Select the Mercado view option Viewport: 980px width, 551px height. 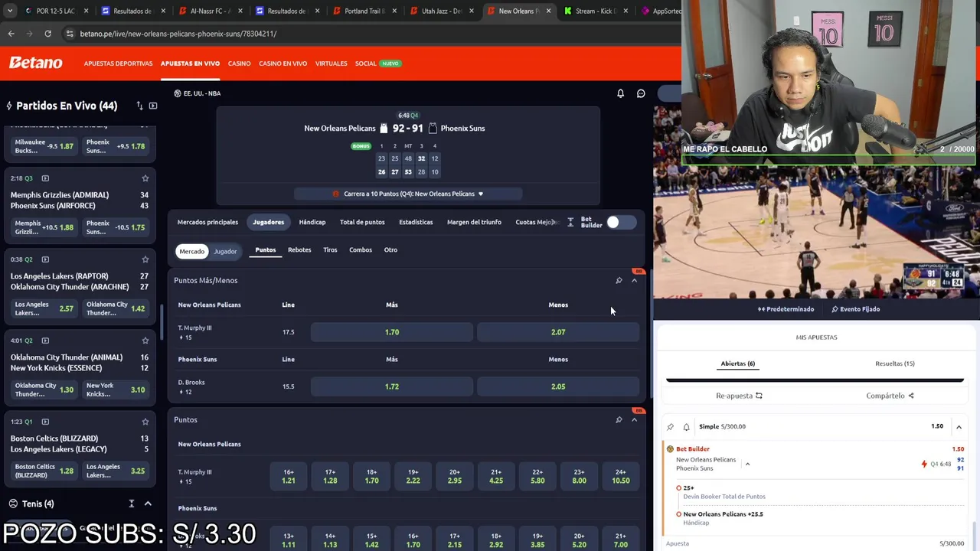point(191,251)
